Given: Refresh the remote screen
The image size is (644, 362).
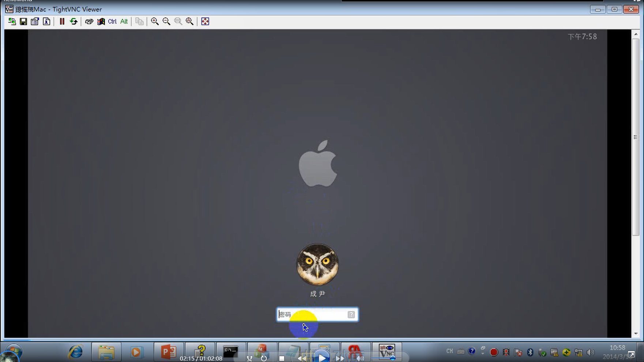Looking at the screenshot, I should (74, 22).
